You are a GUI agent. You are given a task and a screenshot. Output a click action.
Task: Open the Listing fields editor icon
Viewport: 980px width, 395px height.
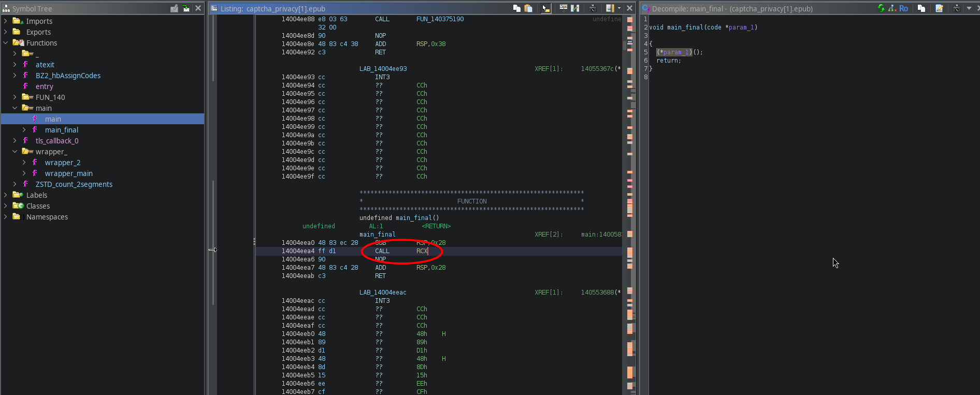563,8
